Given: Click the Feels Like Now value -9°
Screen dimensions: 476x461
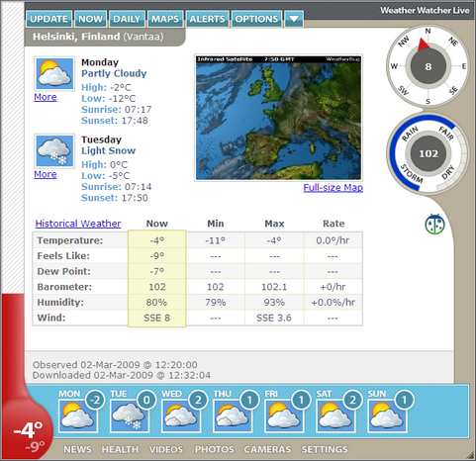Looking at the screenshot, I should tap(157, 256).
